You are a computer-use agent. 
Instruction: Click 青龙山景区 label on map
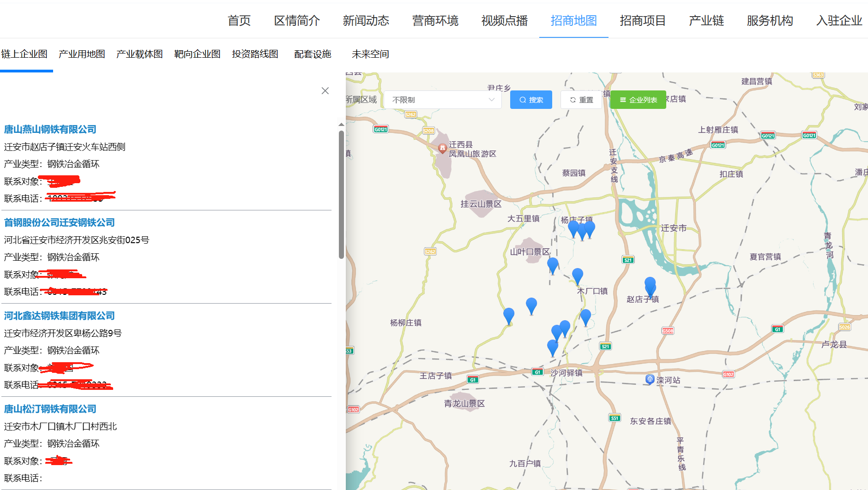(x=464, y=403)
